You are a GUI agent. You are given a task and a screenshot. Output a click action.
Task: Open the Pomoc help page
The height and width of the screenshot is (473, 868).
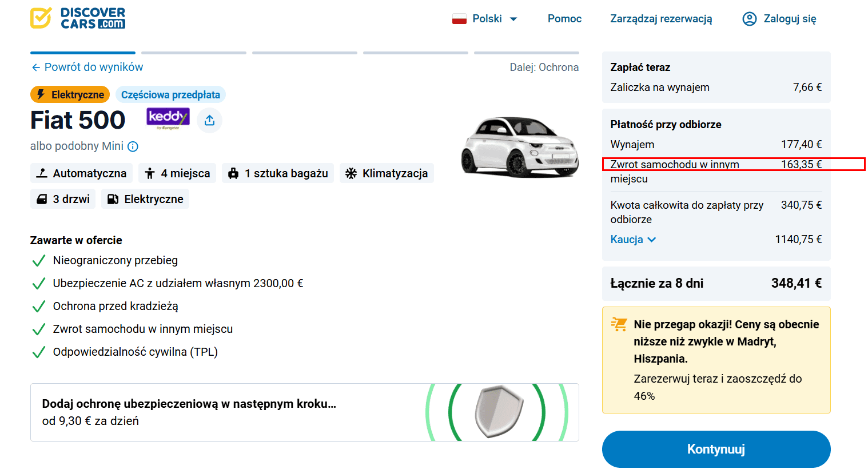[564, 18]
